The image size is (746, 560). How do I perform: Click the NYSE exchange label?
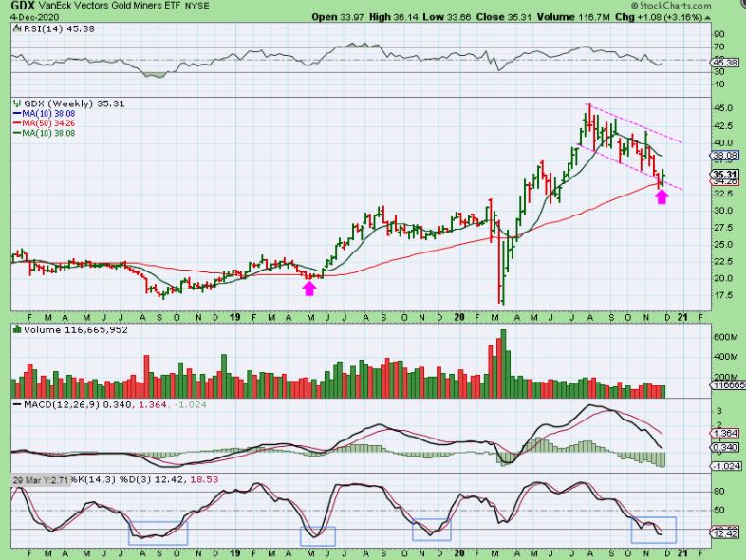(x=196, y=7)
